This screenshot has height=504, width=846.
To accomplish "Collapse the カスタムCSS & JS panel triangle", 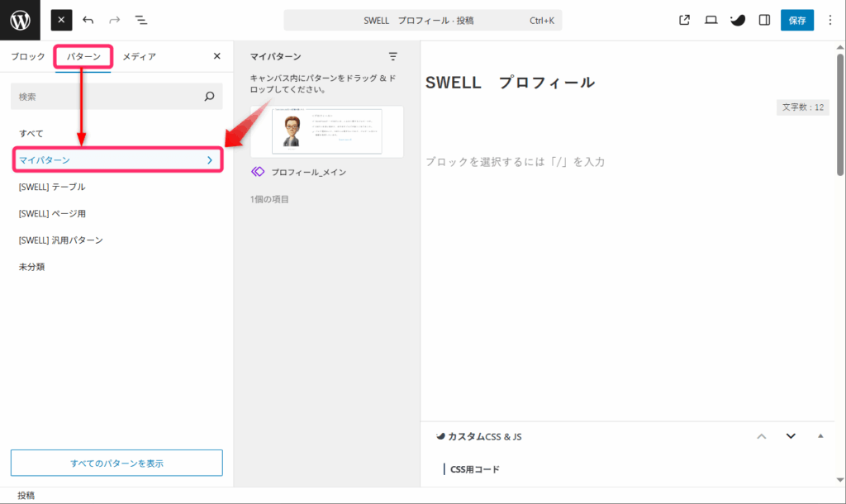I will (x=820, y=436).
